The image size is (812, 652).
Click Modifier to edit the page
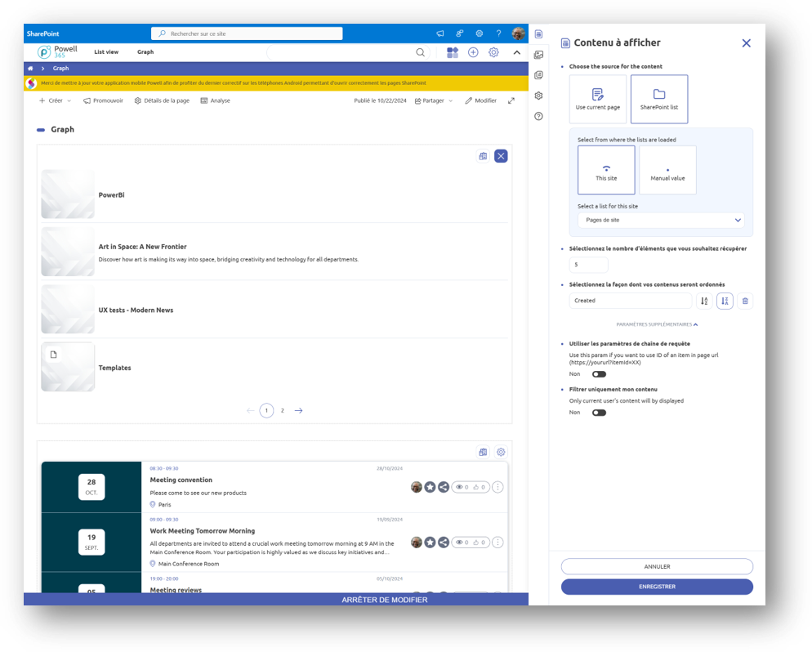[x=480, y=101]
